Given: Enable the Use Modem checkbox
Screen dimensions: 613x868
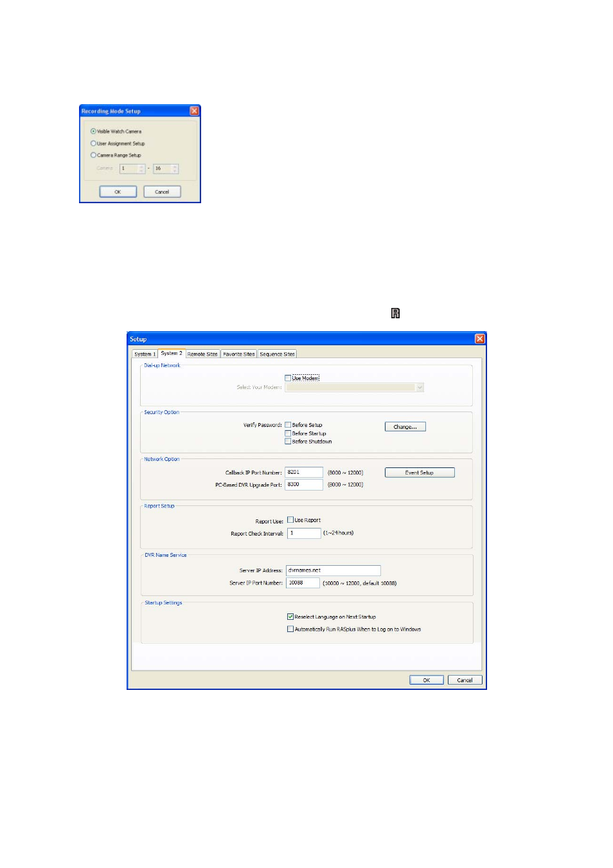Looking at the screenshot, I should [x=288, y=378].
